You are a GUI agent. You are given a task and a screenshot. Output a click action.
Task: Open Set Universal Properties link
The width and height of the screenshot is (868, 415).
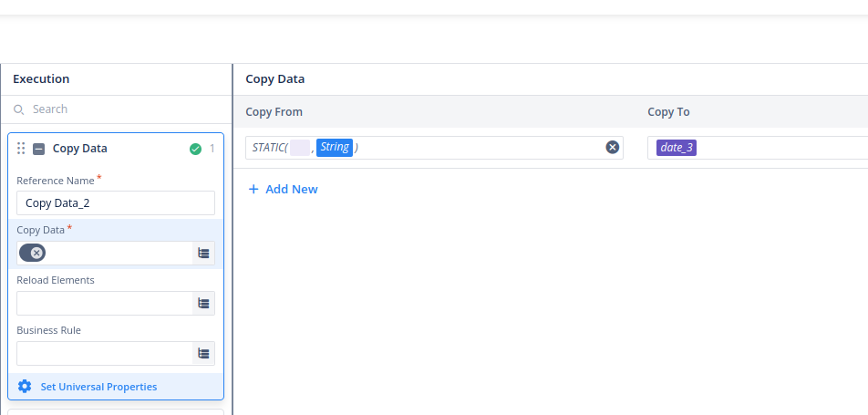(x=98, y=387)
